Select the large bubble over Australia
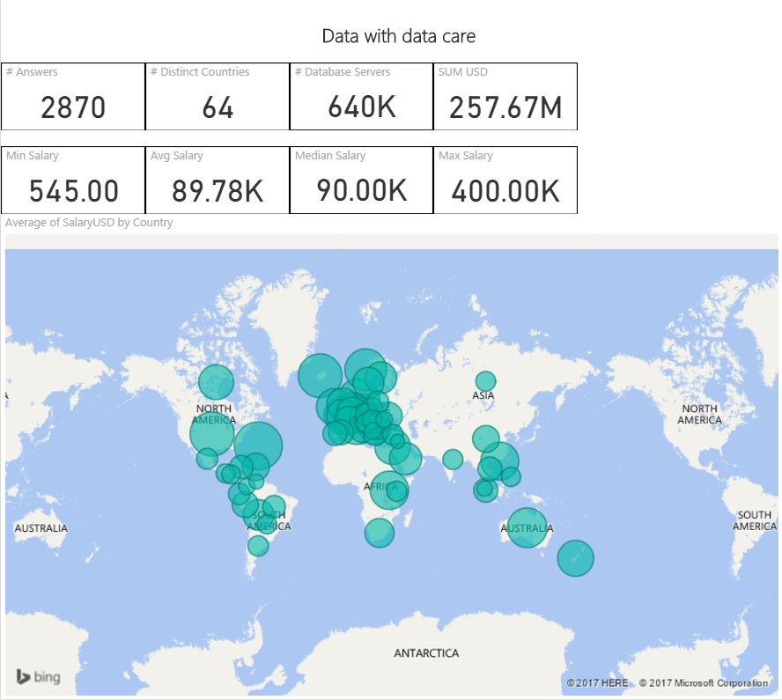The width and height of the screenshot is (782, 700). point(527,527)
